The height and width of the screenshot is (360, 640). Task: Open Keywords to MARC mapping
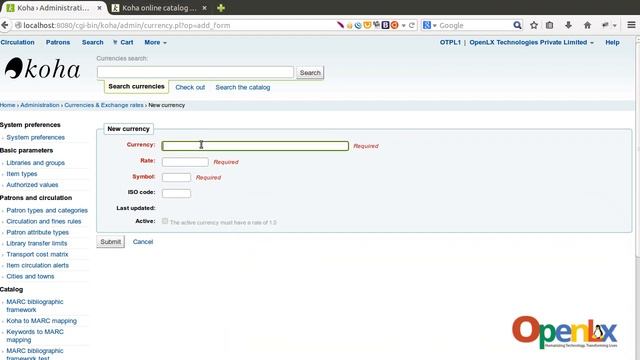pos(35,336)
